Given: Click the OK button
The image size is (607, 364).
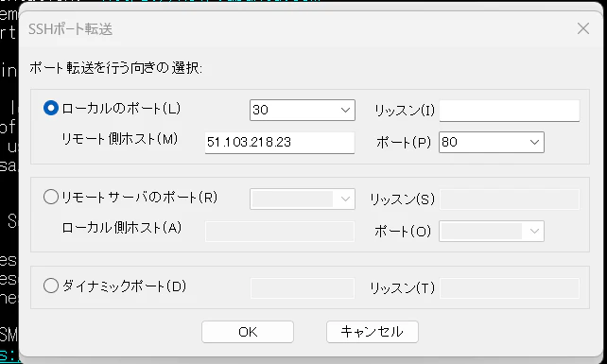Looking at the screenshot, I should 248,332.
